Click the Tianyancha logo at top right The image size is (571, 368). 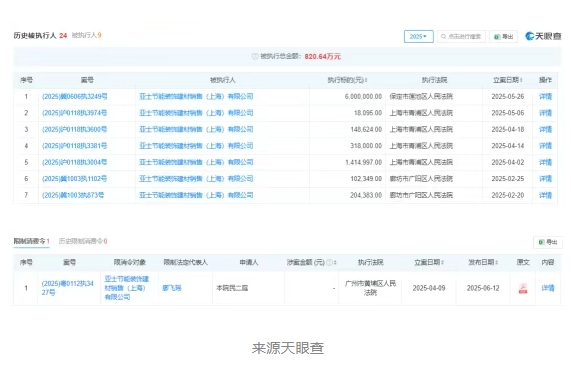(x=543, y=36)
